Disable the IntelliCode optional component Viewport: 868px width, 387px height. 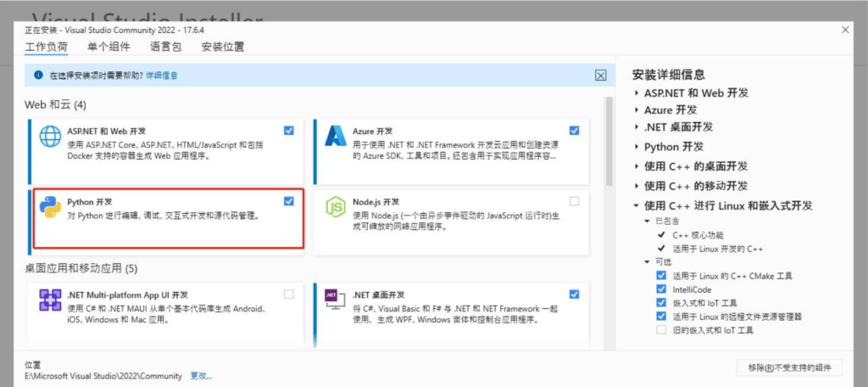pos(661,289)
